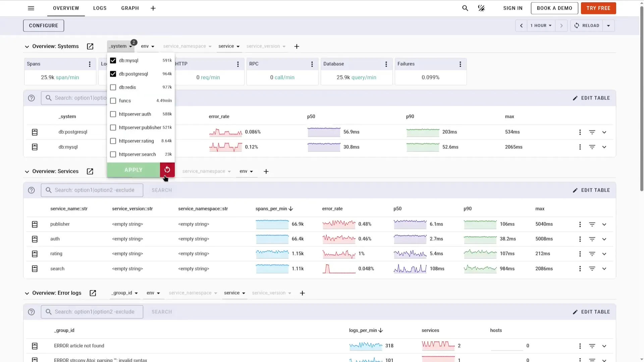This screenshot has width=644, height=362.
Task: Click filter icon on publisher service row
Action: coord(592,224)
